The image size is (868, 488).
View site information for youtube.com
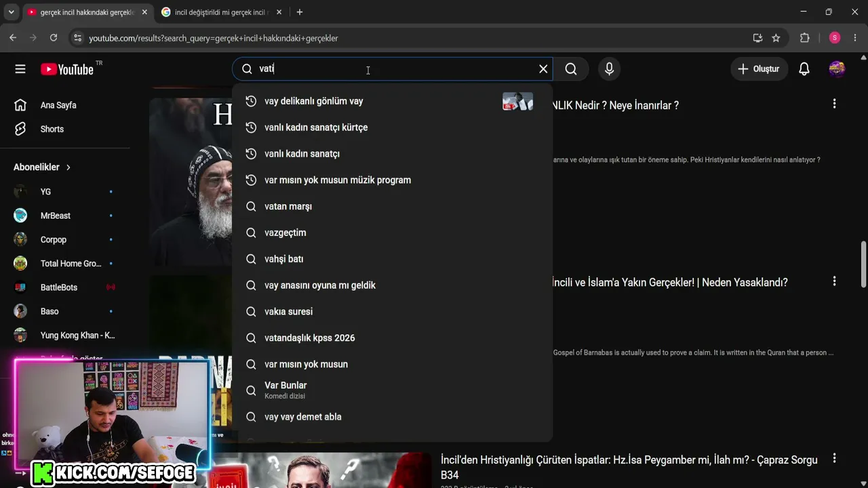point(77,38)
